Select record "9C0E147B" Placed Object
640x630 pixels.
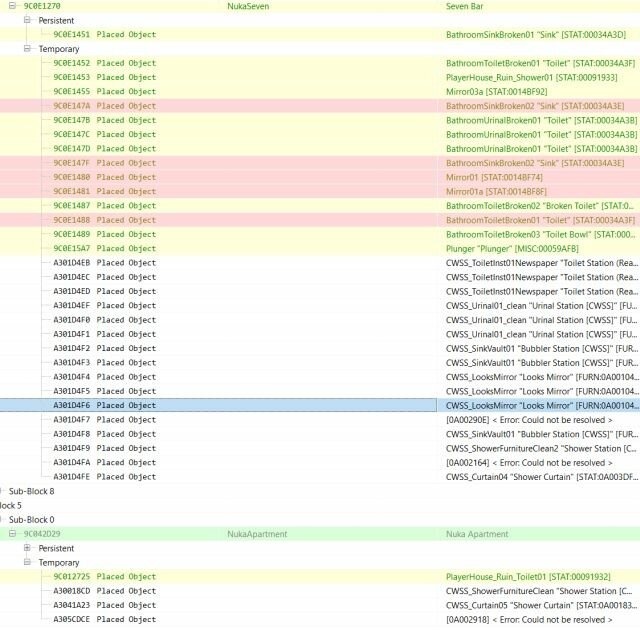(x=104, y=120)
